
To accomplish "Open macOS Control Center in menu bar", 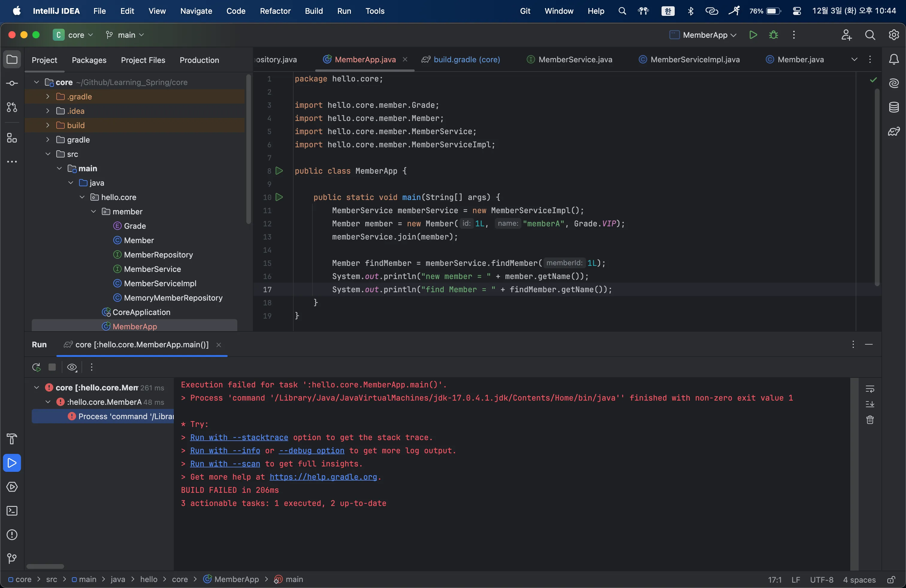I will [797, 11].
